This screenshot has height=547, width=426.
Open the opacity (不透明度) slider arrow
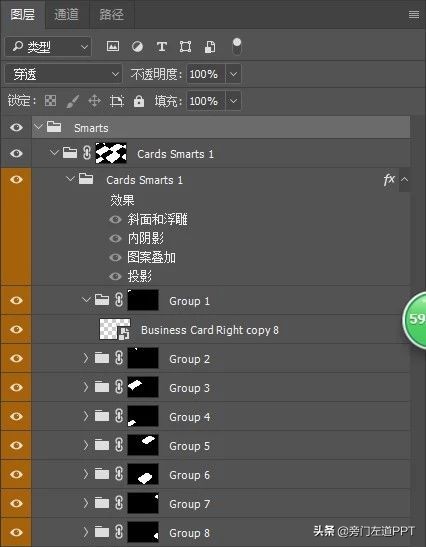(x=233, y=74)
